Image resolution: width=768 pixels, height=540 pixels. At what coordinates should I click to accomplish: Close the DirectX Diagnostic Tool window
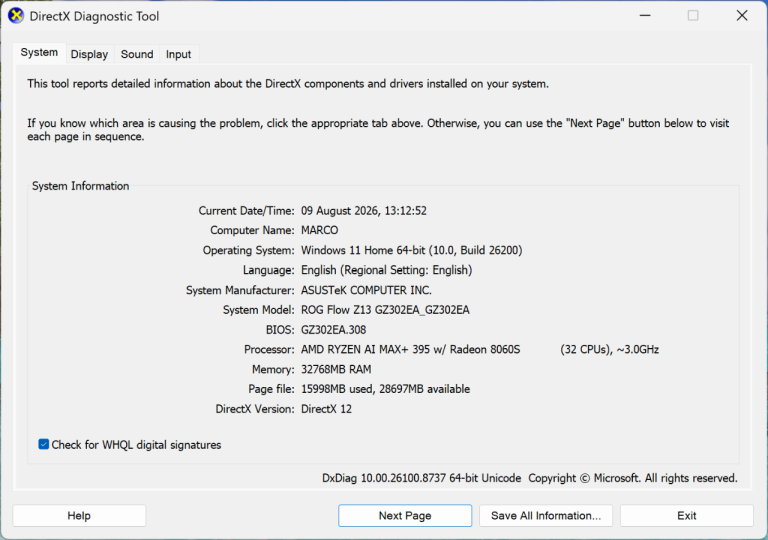(x=742, y=16)
